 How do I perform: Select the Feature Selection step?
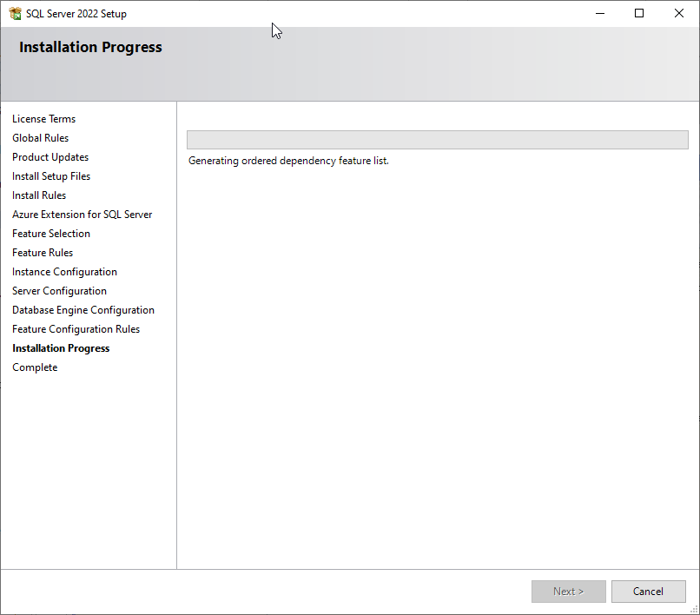point(51,234)
